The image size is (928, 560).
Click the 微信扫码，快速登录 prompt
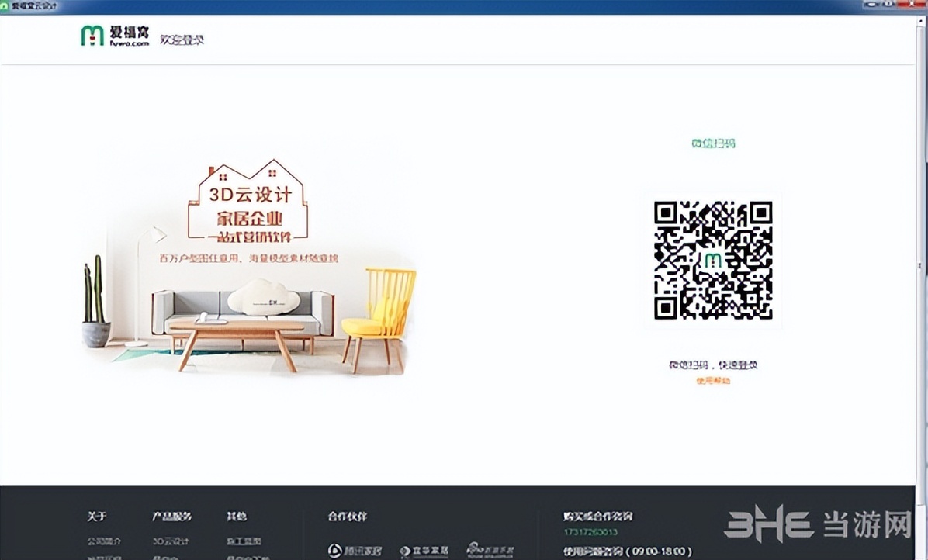[712, 365]
